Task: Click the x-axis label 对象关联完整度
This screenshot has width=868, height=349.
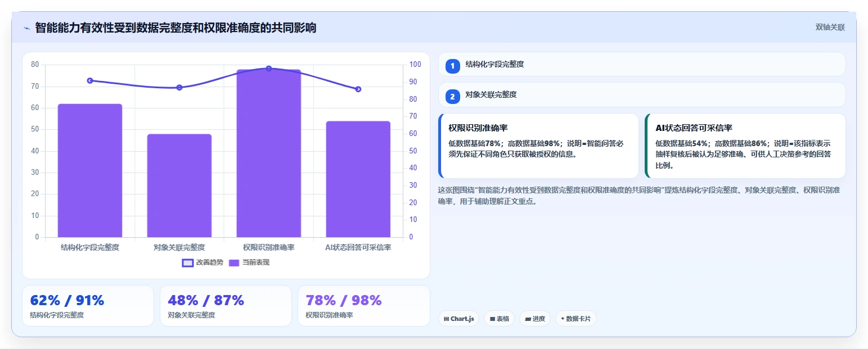Action: 179,247
